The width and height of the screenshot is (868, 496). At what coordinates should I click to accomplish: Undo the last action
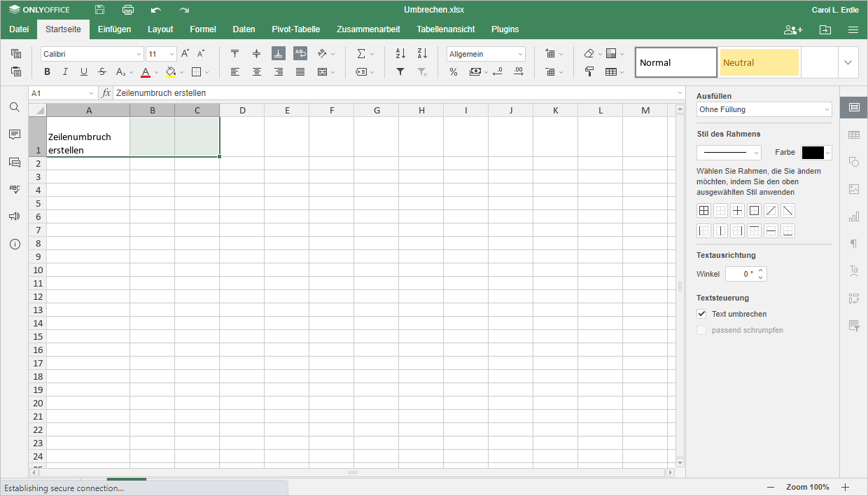[x=156, y=10]
